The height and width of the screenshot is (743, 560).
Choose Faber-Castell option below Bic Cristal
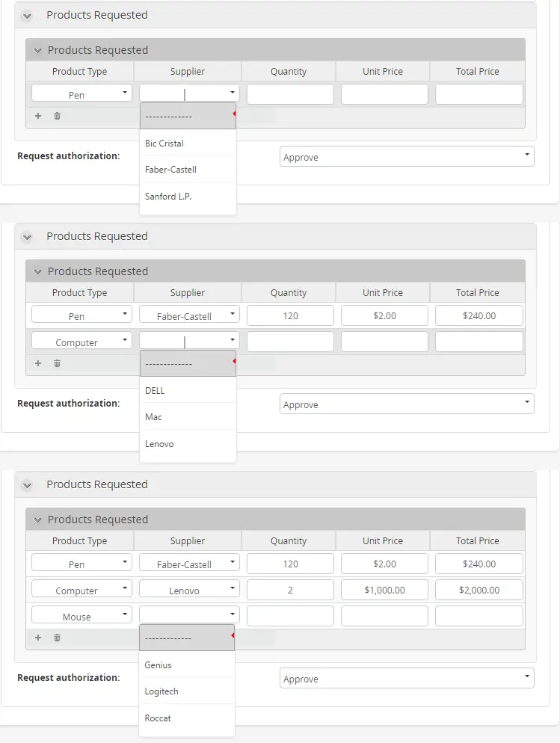click(x=188, y=170)
